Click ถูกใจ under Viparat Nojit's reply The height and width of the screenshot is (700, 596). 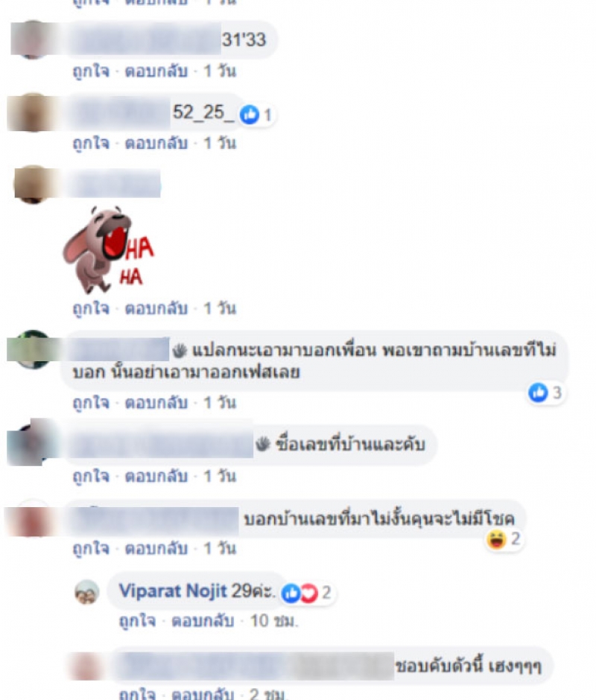(x=138, y=621)
